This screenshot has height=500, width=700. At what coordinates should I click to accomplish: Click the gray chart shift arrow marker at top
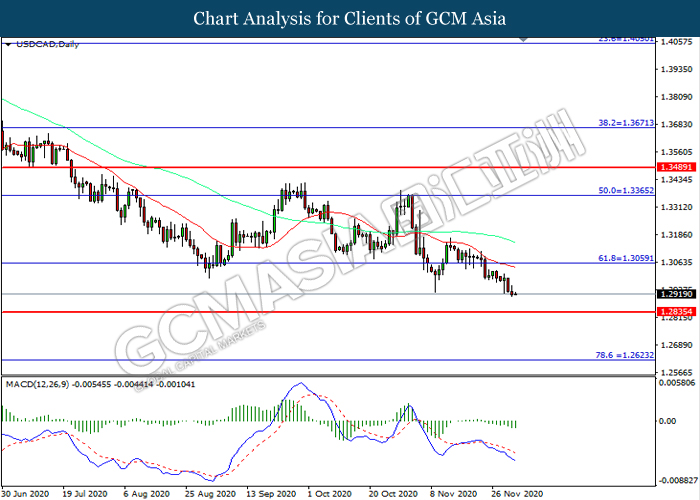[521, 40]
